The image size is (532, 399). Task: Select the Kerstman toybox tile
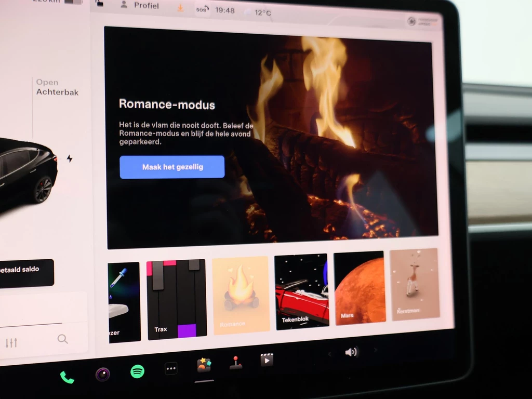tap(414, 284)
